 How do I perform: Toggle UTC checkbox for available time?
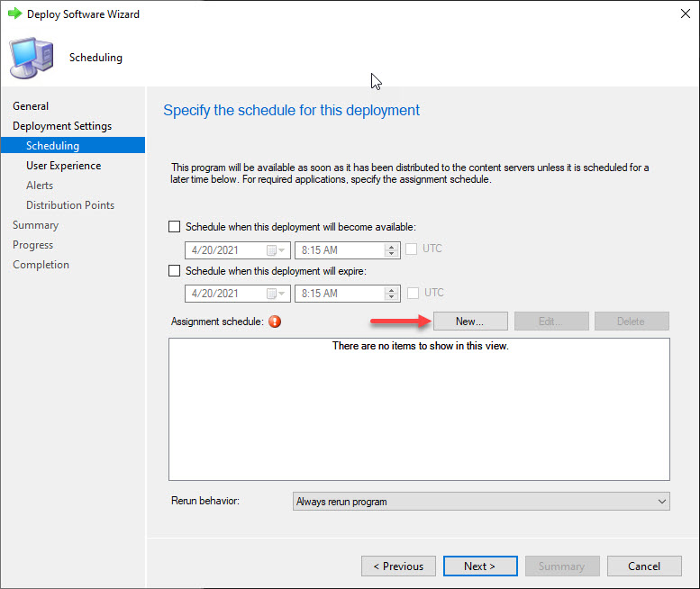pos(411,249)
